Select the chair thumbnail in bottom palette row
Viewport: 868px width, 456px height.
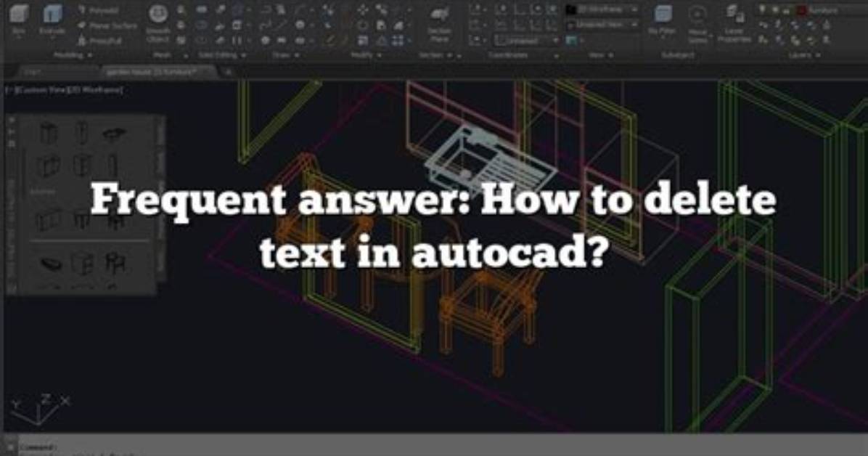(115, 263)
